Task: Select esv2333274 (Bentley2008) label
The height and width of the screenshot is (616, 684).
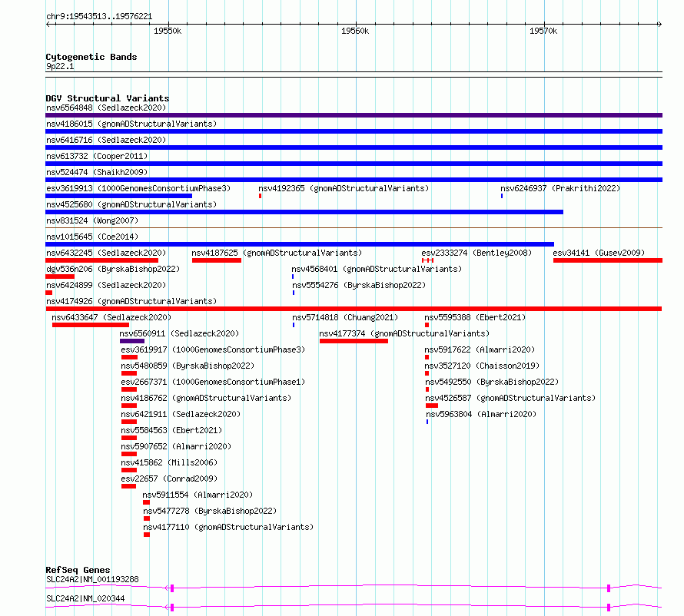Action: [476, 253]
